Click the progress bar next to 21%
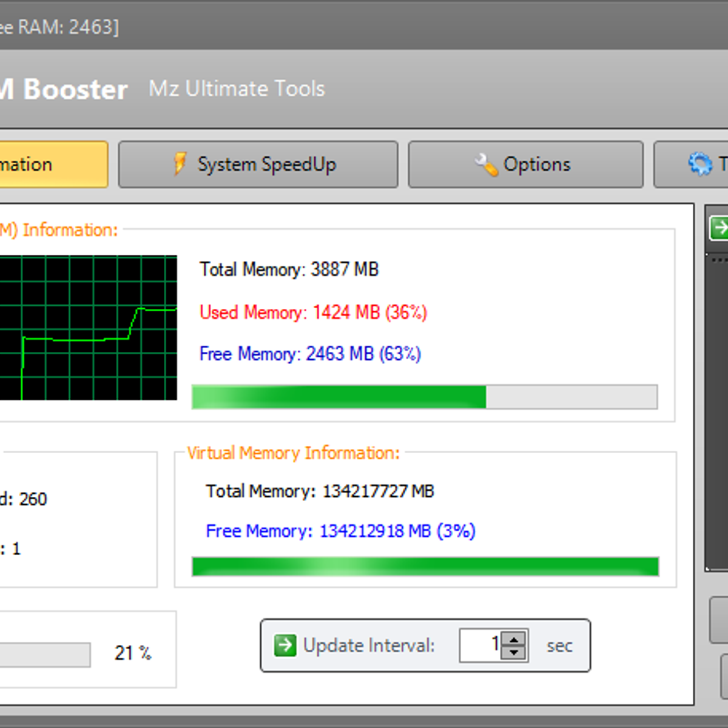728x728 pixels. click(45, 654)
